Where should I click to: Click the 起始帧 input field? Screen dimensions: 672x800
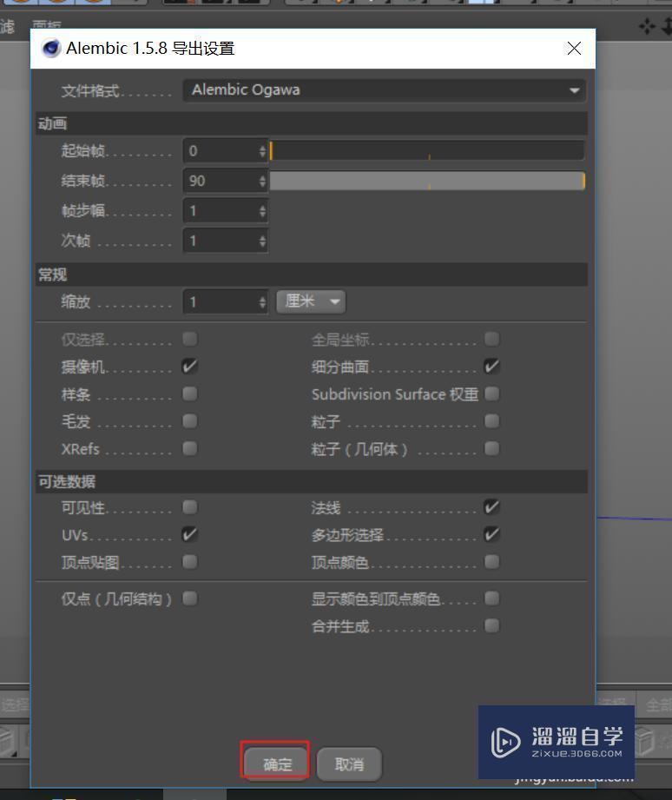(221, 151)
